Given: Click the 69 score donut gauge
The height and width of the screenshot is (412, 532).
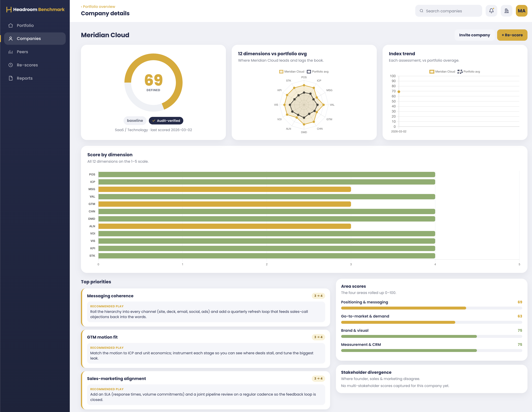Looking at the screenshot, I should click(x=153, y=83).
